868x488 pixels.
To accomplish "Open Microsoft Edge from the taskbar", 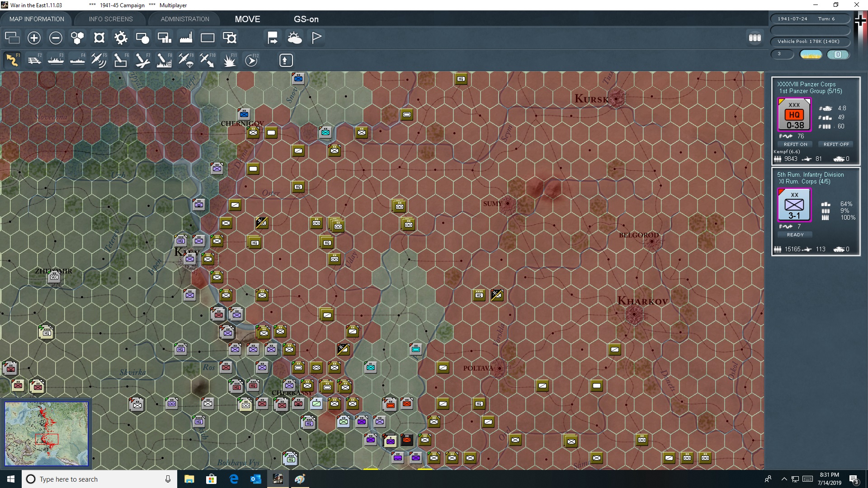I will pyautogui.click(x=234, y=479).
